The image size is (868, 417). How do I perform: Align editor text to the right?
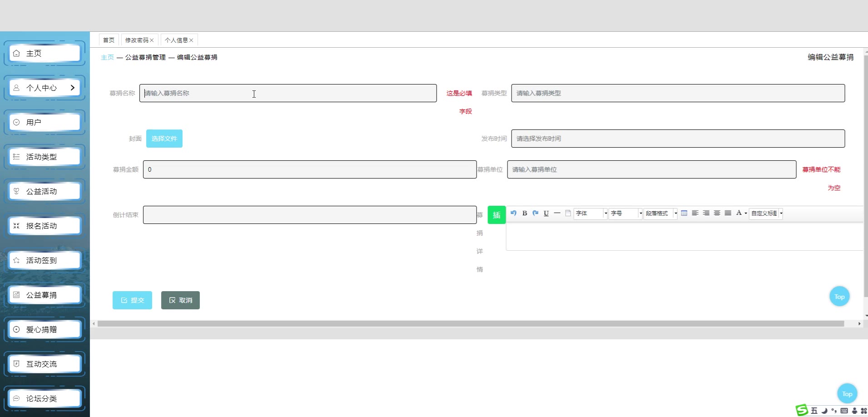point(706,213)
